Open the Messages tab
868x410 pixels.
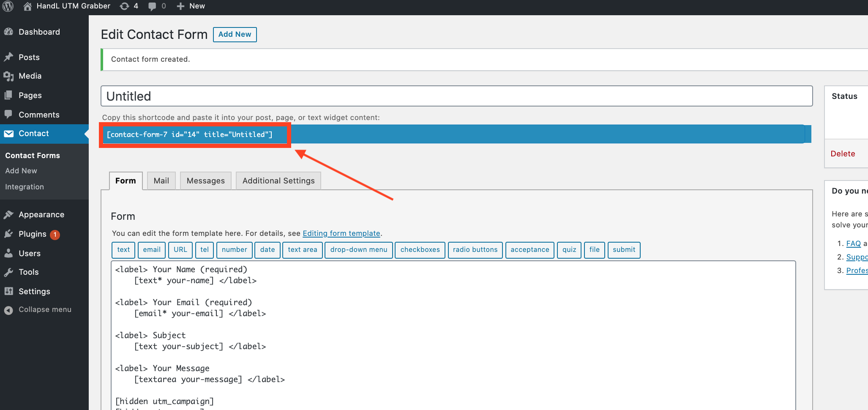205,181
